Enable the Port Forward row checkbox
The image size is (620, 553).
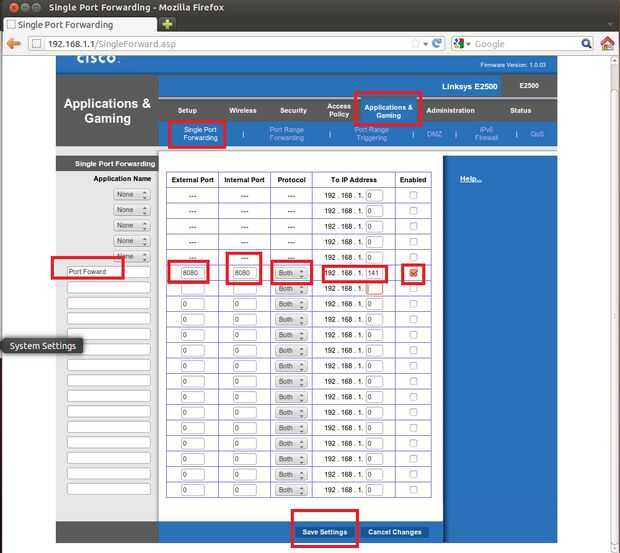[413, 273]
